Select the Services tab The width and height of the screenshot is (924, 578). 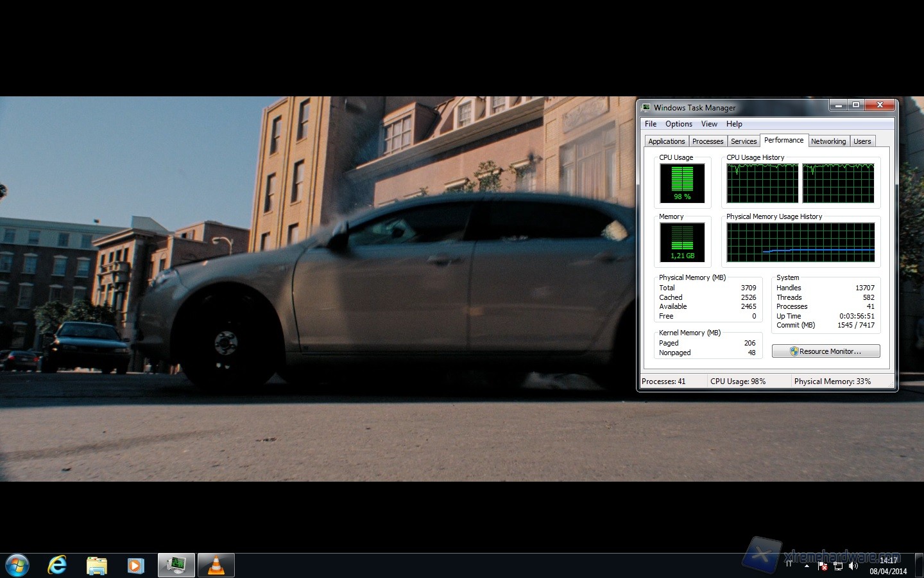click(x=744, y=141)
